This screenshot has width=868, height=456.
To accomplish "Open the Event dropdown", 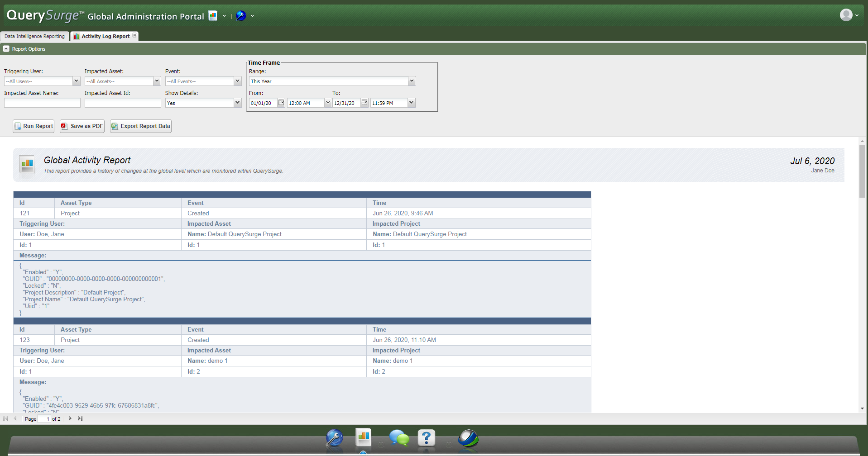I will pos(237,81).
